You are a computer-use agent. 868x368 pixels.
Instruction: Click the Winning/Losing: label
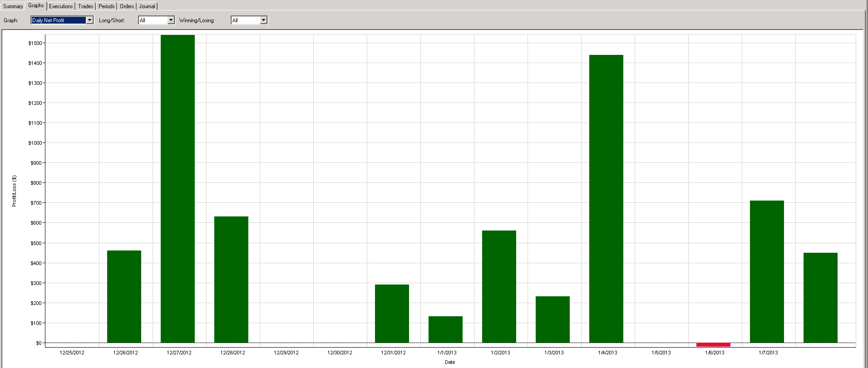click(x=197, y=20)
